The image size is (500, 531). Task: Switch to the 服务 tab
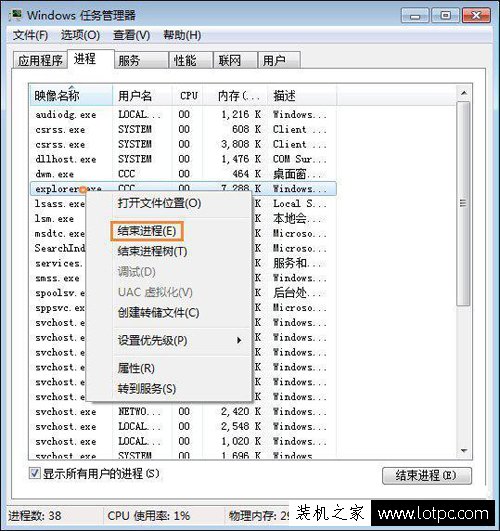(x=141, y=61)
